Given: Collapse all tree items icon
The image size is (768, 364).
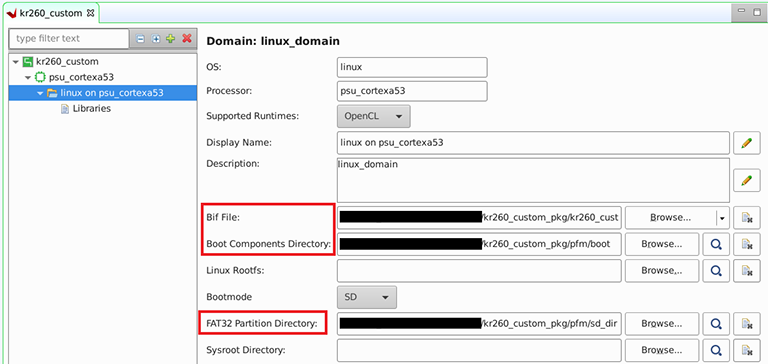Looking at the screenshot, I should 141,39.
